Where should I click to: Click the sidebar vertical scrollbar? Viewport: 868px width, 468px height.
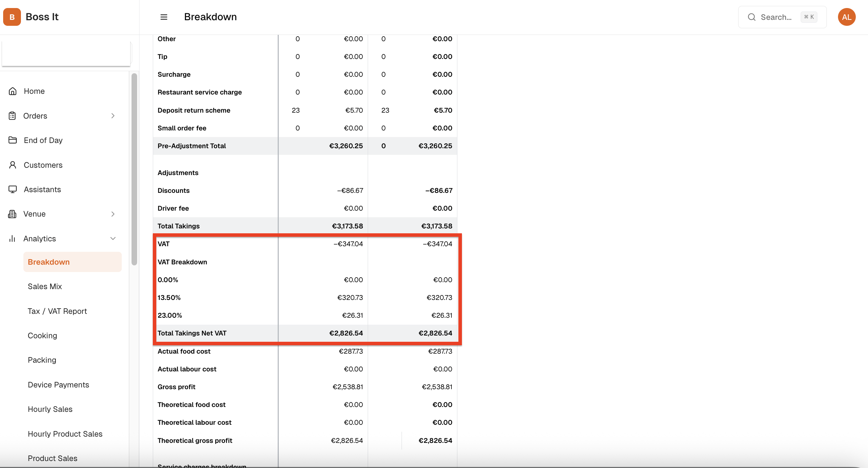click(x=134, y=169)
